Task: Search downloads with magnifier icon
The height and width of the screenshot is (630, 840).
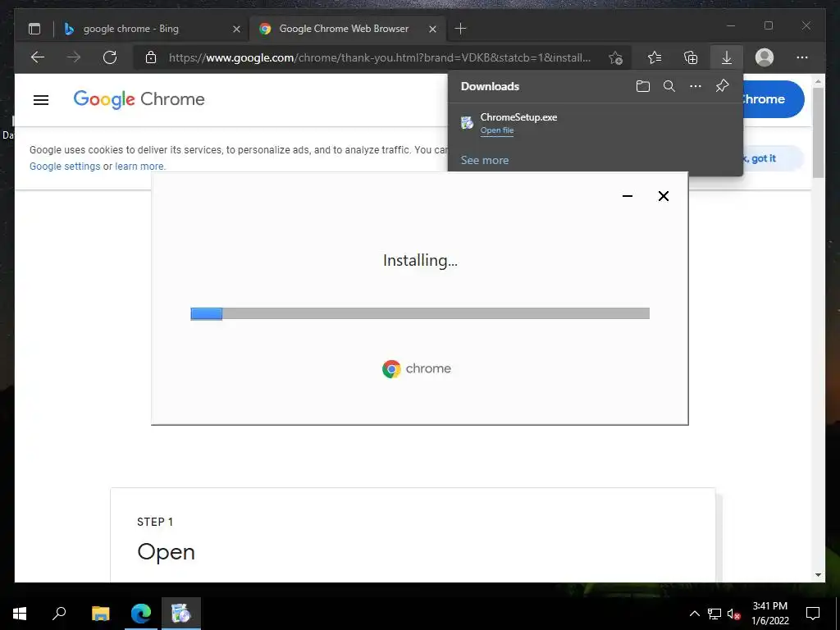Action: [x=669, y=86]
